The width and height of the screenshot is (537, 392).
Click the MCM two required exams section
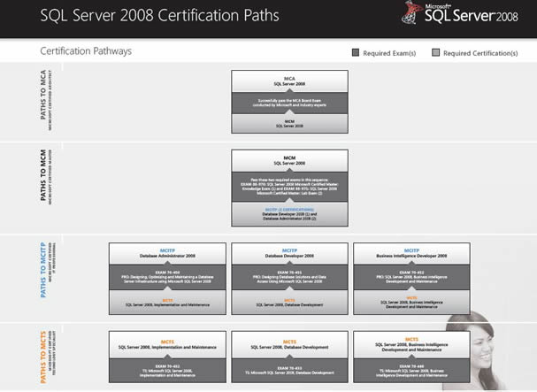[x=290, y=187]
